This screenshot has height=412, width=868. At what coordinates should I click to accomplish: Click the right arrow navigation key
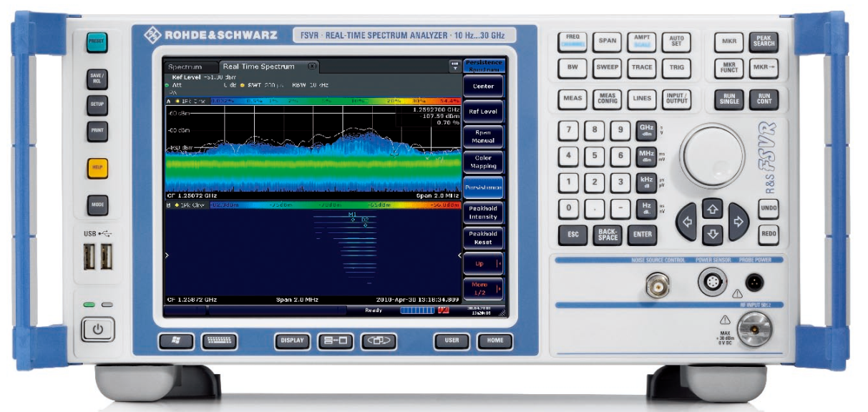(x=737, y=221)
